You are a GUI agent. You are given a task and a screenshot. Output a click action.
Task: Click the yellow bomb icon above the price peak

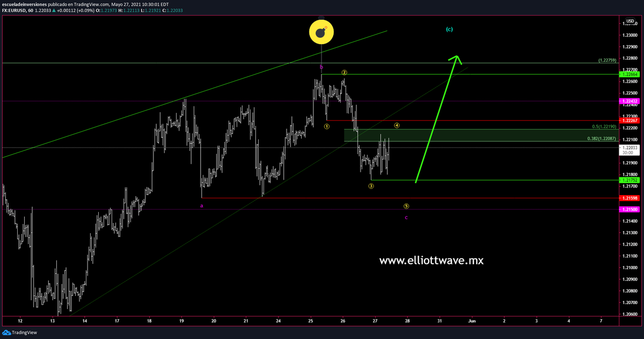[321, 32]
